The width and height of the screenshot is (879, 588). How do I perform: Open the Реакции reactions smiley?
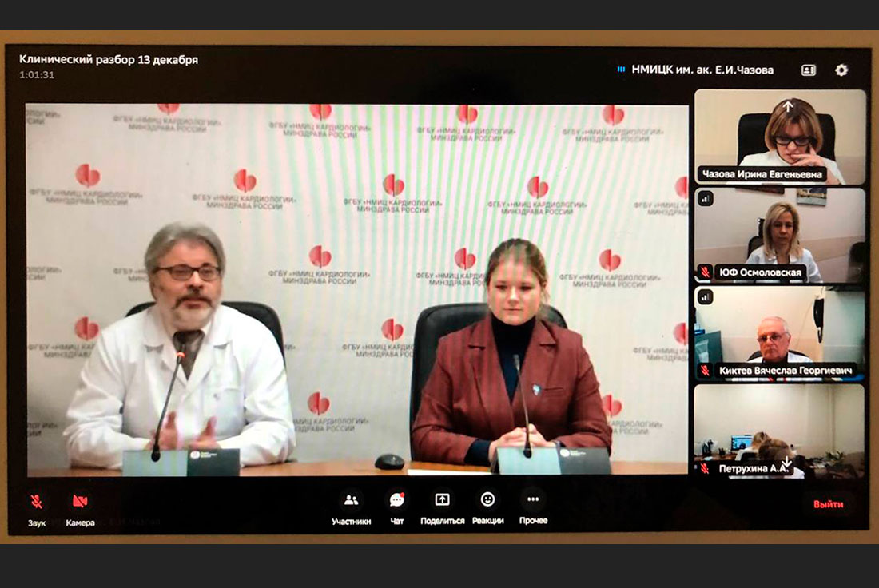[x=487, y=499]
